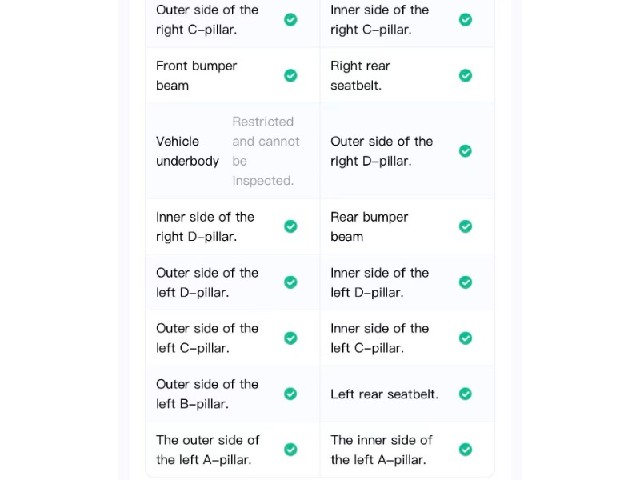Click check icon for inner left A-pillar
Image resolution: width=640 pixels, height=480 pixels.
coord(465,449)
